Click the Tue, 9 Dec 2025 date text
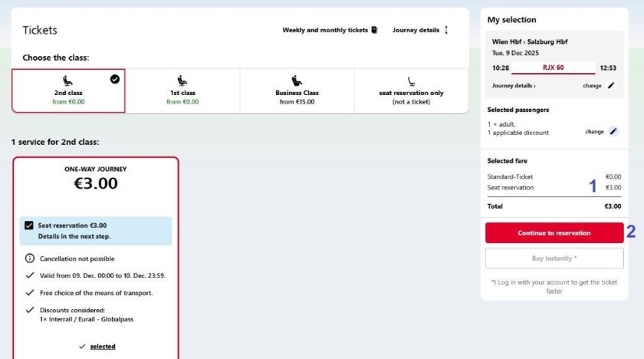This screenshot has width=644, height=359. pos(515,53)
